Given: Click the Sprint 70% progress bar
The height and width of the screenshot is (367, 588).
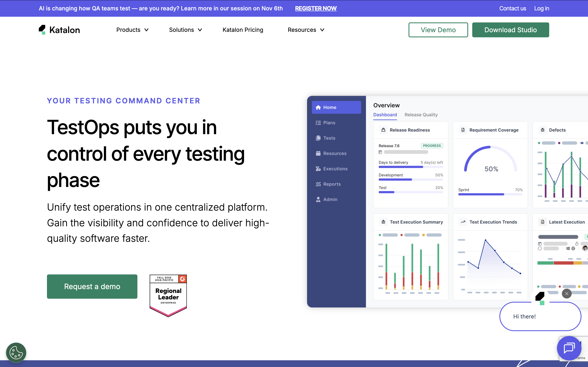Looking at the screenshot, I should coord(490,195).
